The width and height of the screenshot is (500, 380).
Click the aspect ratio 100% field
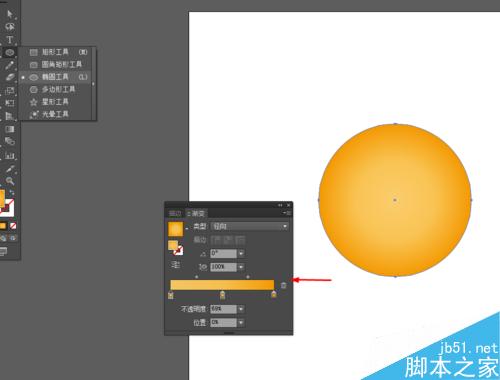tap(223, 267)
